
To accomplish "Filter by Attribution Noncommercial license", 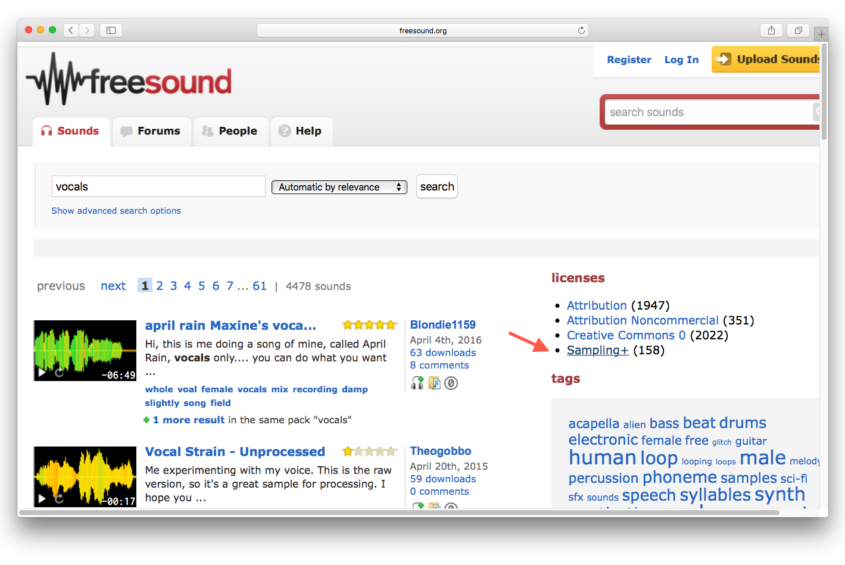I will coord(642,320).
